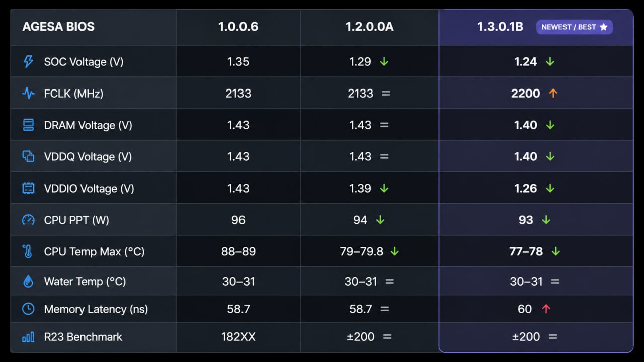Click the AGESA BIOS header label
The height and width of the screenshot is (362, 644).
(x=58, y=27)
